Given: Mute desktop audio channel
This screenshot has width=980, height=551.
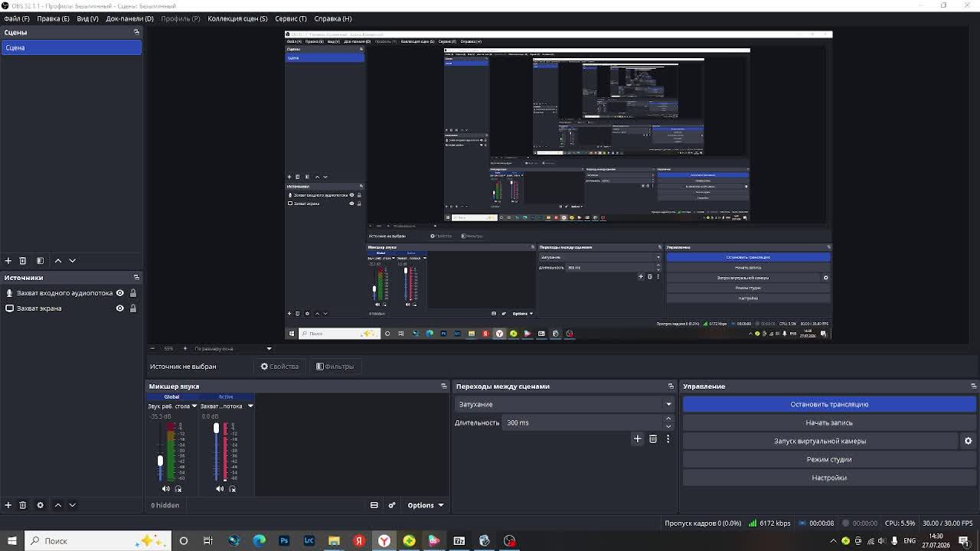Looking at the screenshot, I should [165, 488].
